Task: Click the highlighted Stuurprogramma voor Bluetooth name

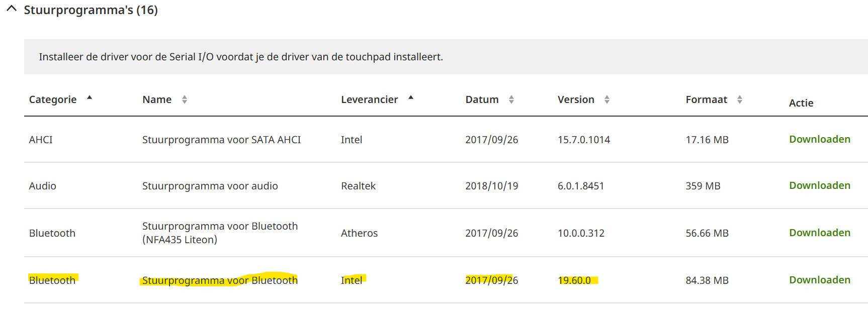Action: click(x=220, y=280)
